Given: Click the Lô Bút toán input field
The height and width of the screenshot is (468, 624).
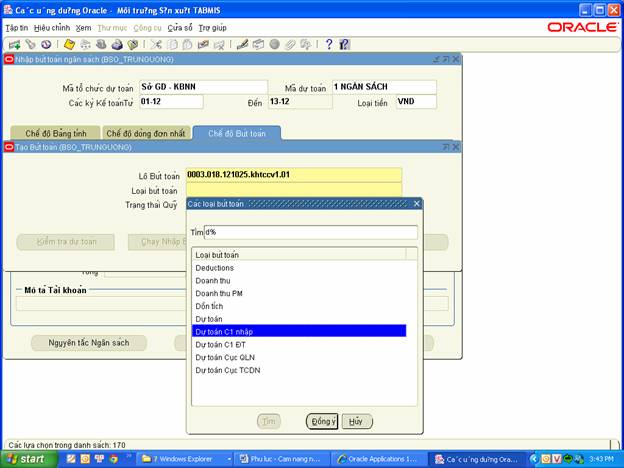Looking at the screenshot, I should pyautogui.click(x=294, y=175).
